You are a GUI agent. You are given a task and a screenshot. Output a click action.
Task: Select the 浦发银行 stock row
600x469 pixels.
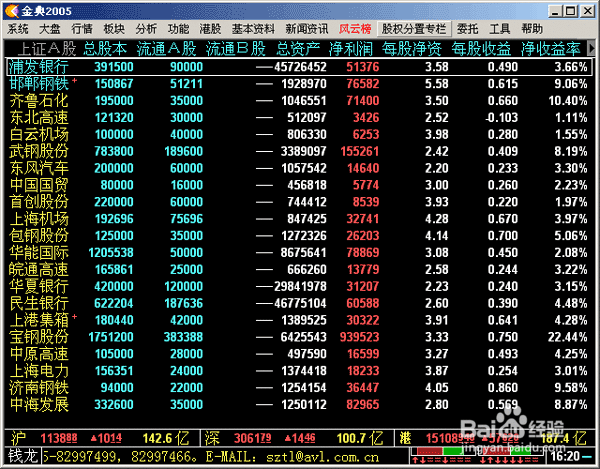(x=299, y=67)
